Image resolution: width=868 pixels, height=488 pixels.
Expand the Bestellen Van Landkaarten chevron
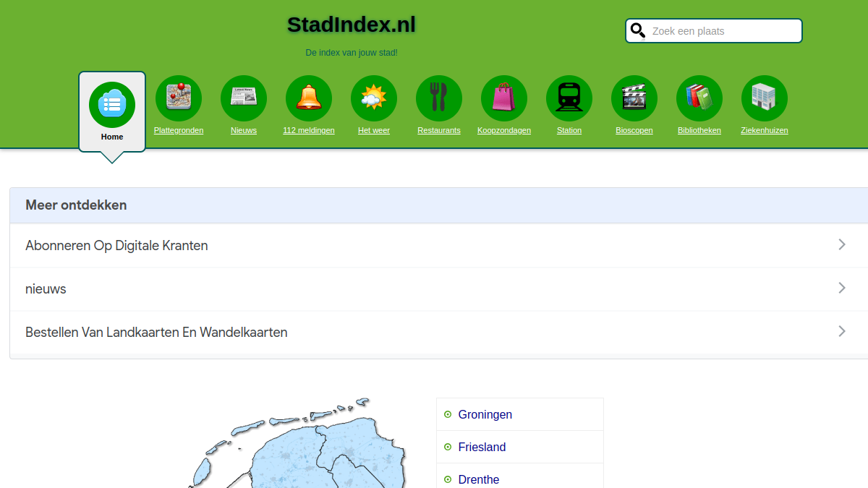coord(842,331)
